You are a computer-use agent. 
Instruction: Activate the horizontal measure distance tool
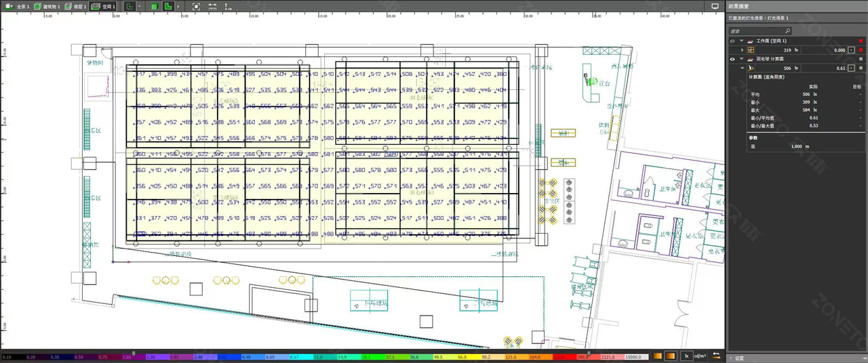pyautogui.click(x=212, y=6)
